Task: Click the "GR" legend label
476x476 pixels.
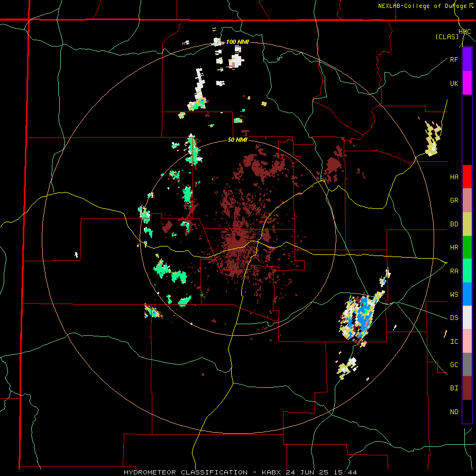Action: (x=454, y=200)
